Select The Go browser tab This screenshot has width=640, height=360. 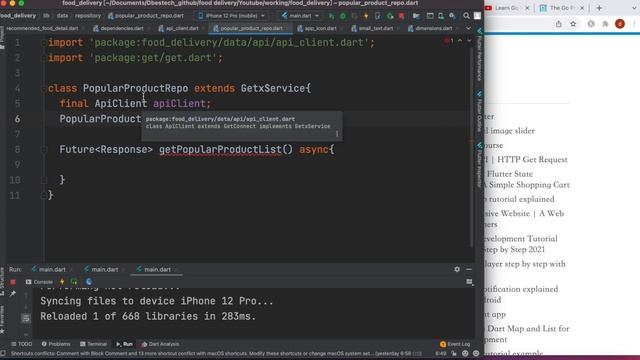[x=562, y=8]
